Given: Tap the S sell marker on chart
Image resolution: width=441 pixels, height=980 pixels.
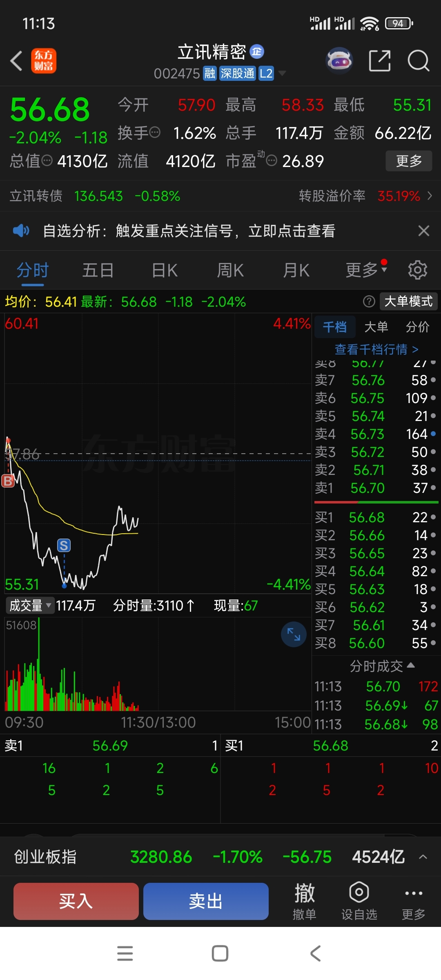Looking at the screenshot, I should point(64,545).
